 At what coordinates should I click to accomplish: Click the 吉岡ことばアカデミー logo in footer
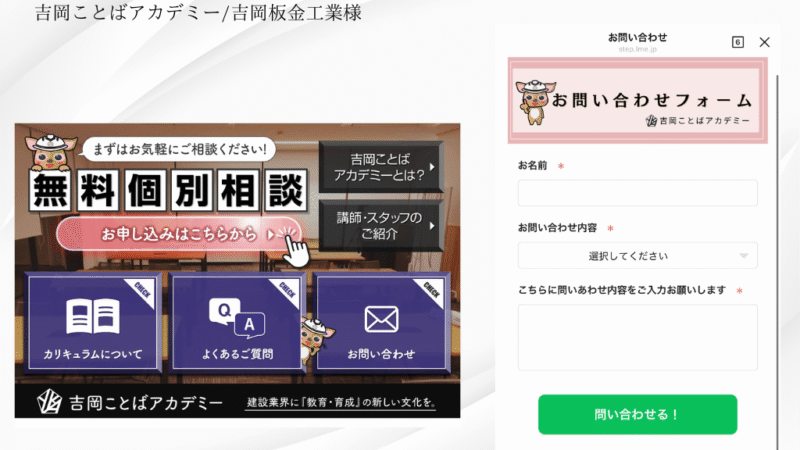pos(130,403)
